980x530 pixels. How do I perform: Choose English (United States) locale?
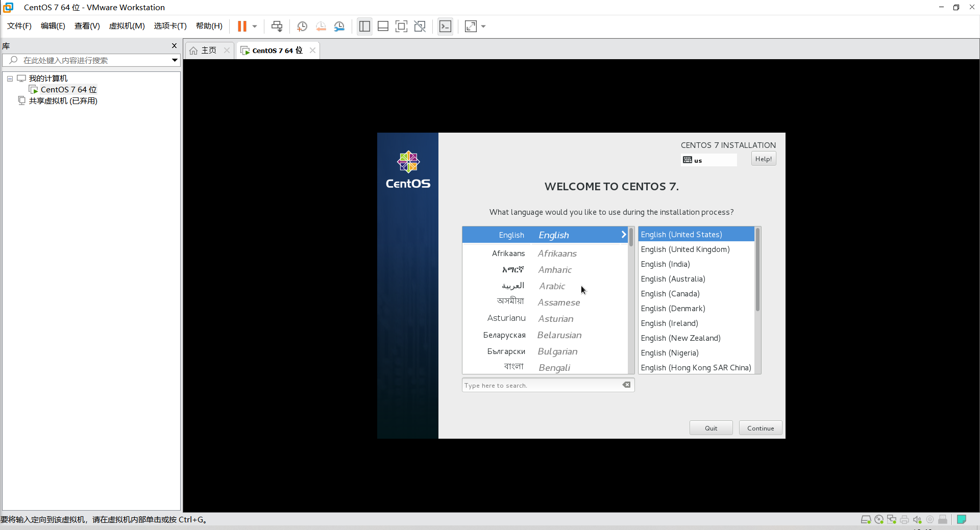coord(696,235)
